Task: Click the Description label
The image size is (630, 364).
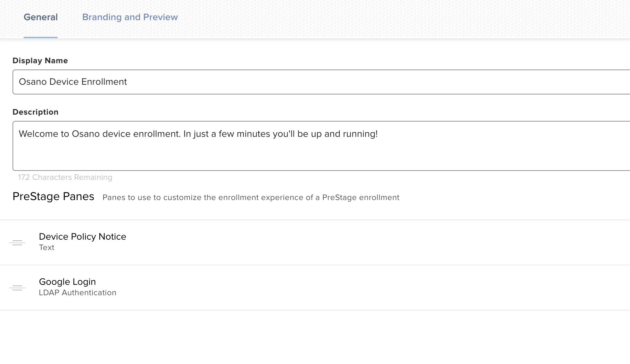Action: 35,112
